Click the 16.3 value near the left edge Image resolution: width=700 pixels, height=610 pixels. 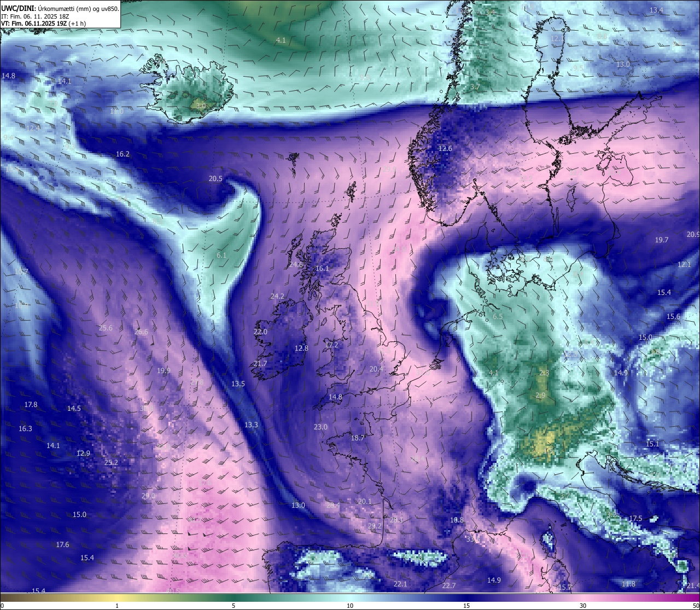[25, 429]
